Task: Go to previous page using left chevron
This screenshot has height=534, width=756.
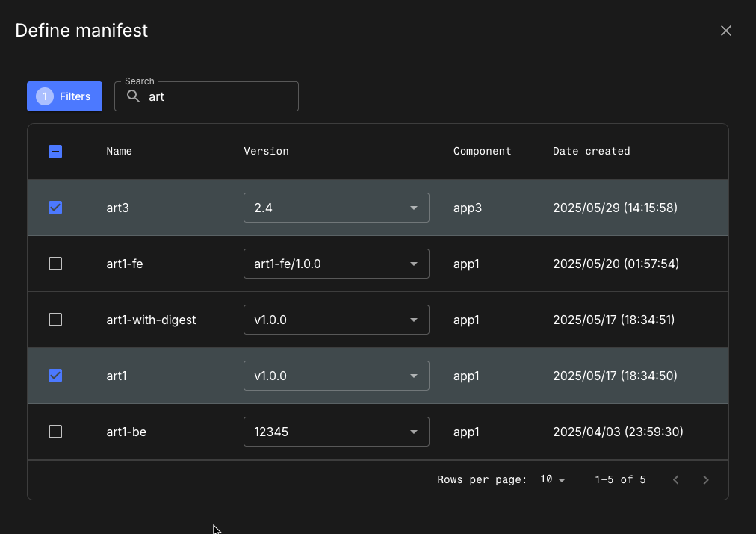Action: pyautogui.click(x=676, y=479)
